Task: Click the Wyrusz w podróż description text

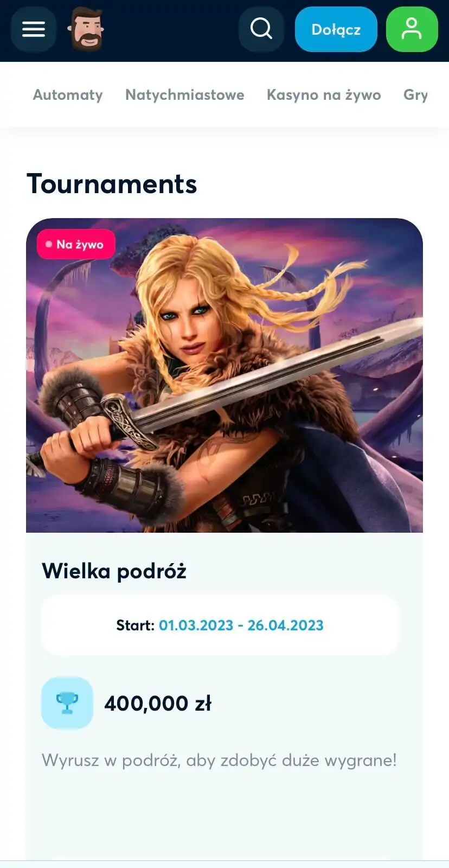Action: coord(219,760)
